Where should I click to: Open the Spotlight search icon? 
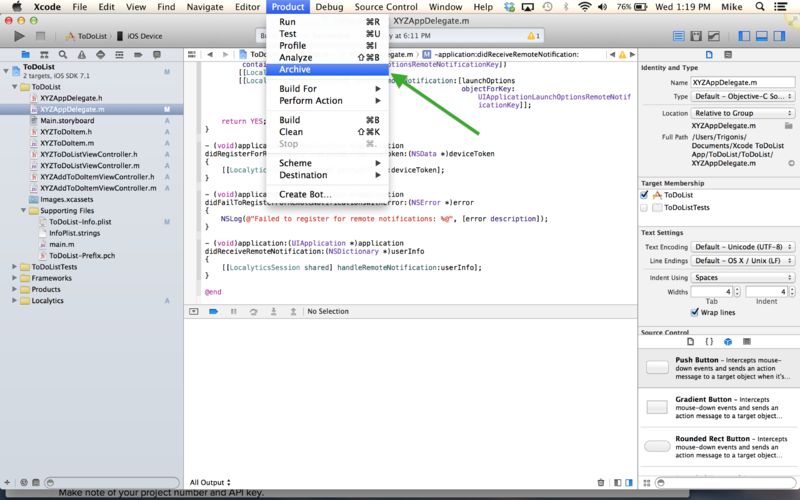(x=760, y=7)
